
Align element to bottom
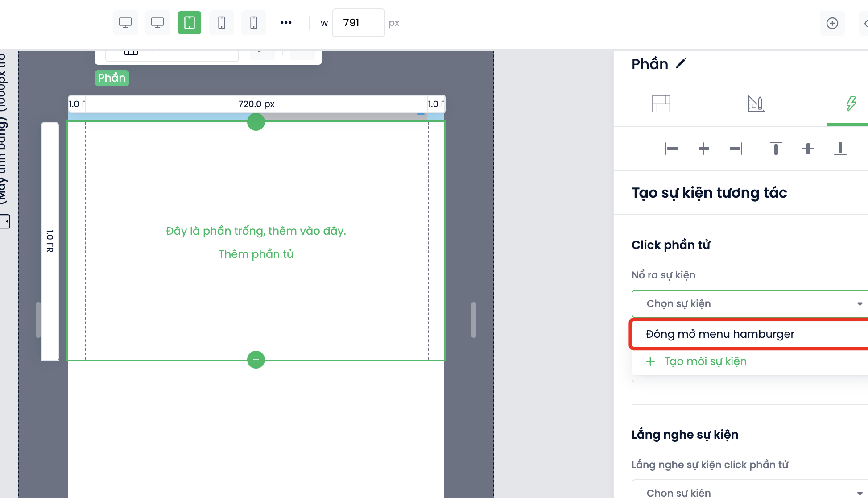coord(840,149)
